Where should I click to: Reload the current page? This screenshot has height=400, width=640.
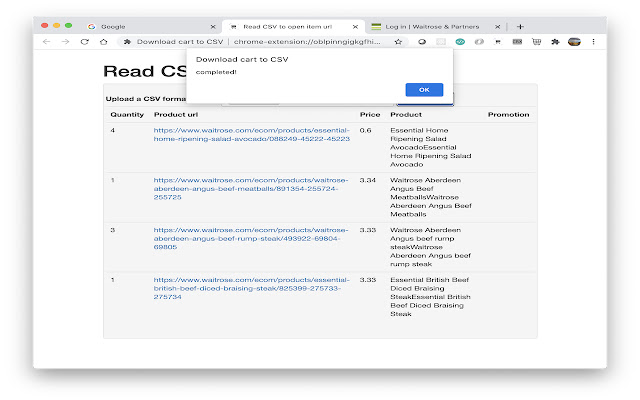(x=84, y=42)
